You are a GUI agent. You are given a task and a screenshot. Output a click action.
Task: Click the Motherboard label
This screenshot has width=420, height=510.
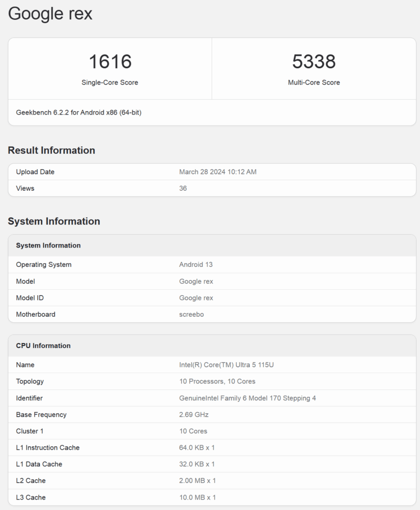35,315
